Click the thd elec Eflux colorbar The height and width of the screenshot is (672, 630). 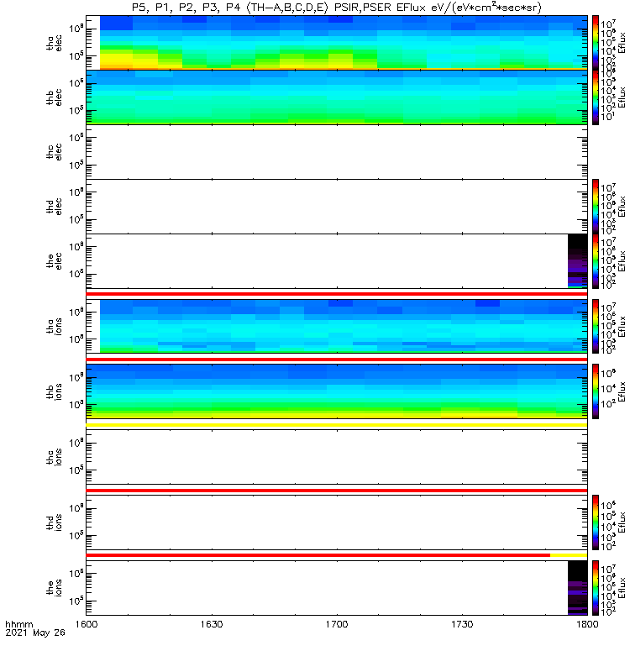[596, 206]
